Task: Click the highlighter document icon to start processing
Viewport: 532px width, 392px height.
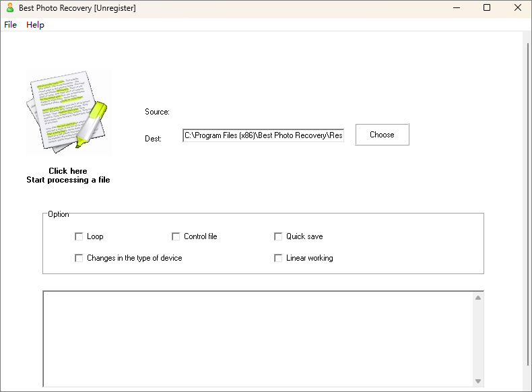Action: coord(69,112)
